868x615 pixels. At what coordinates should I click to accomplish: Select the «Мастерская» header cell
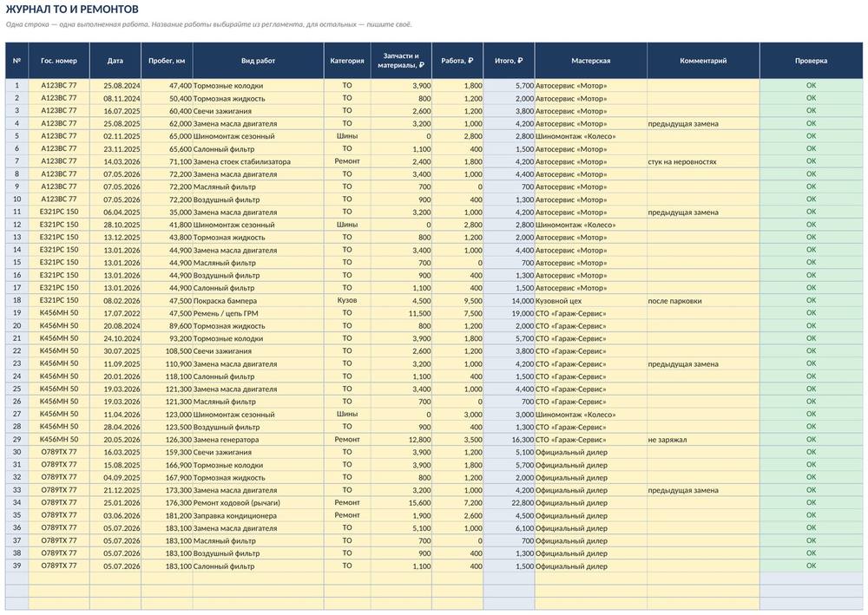(x=590, y=61)
